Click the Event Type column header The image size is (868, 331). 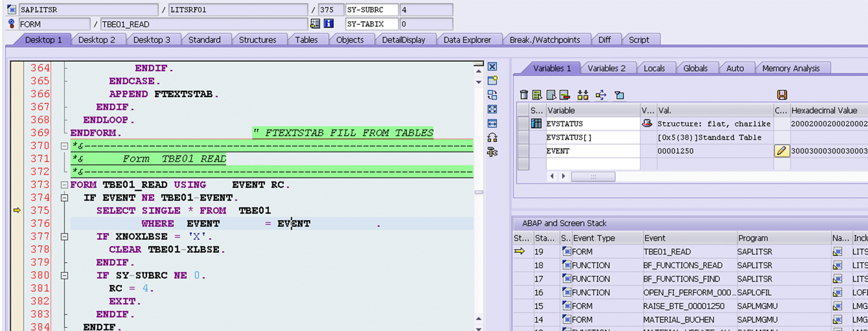[607, 238]
